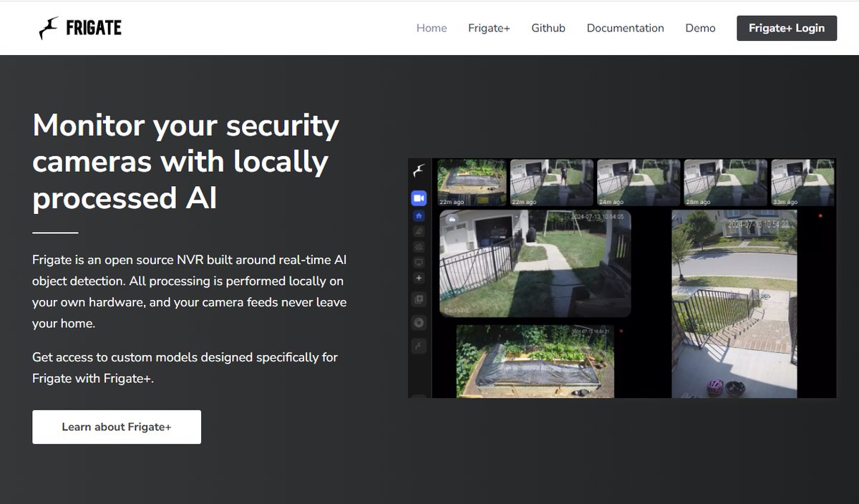Click the FRIGATE wordmark text in header

94,28
